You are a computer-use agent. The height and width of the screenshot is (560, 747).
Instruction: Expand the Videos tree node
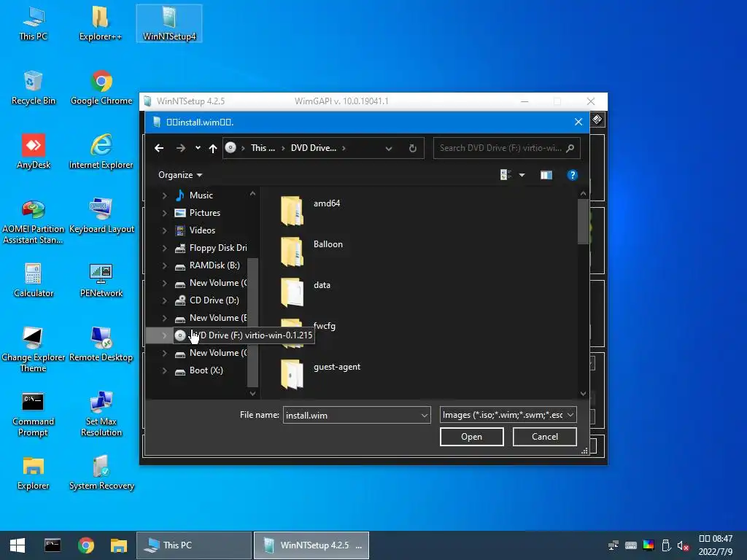click(164, 230)
